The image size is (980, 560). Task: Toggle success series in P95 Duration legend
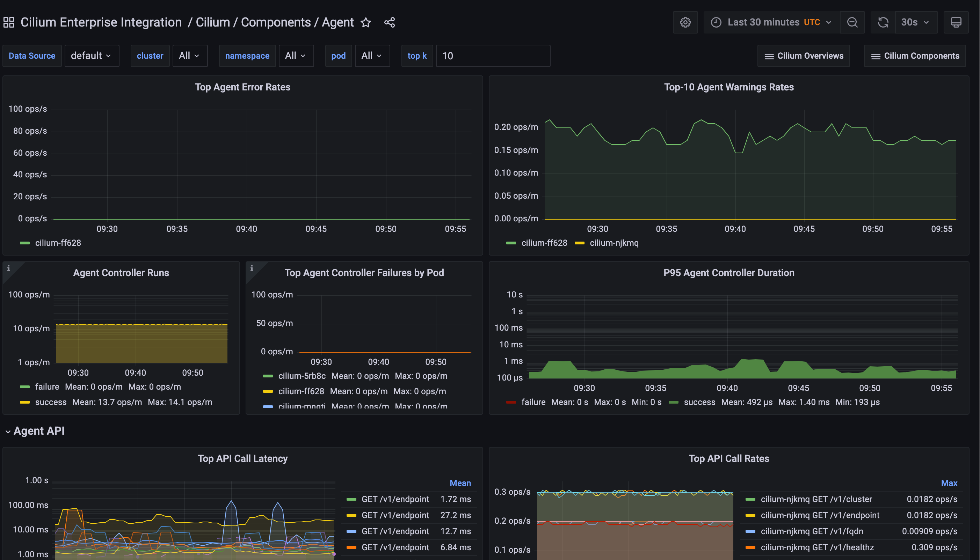699,402
